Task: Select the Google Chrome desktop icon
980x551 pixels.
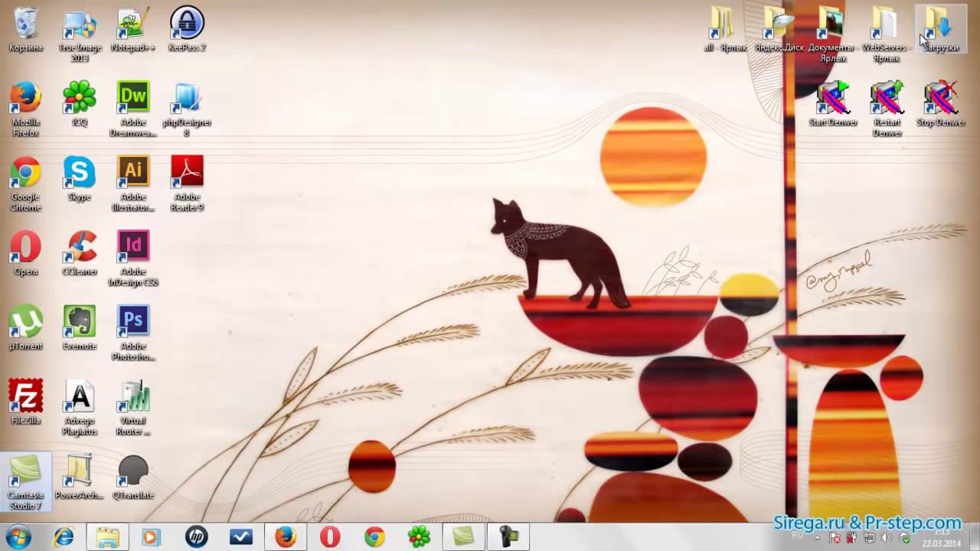Action: click(x=25, y=184)
